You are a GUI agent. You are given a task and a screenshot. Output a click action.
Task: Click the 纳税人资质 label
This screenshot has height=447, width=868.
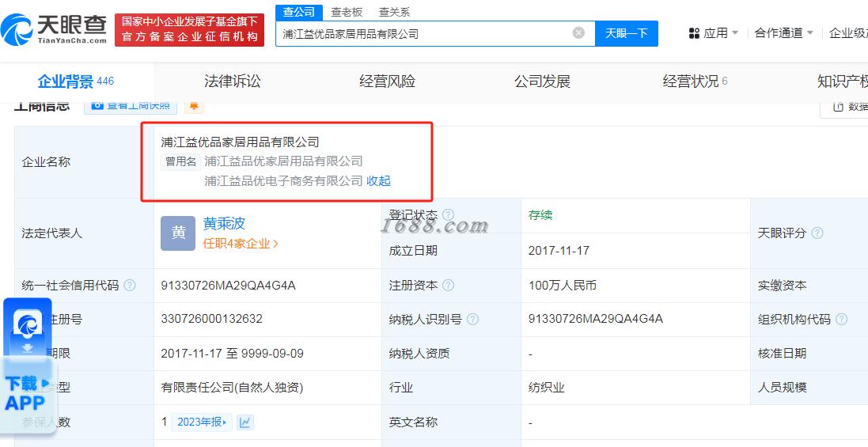419,354
